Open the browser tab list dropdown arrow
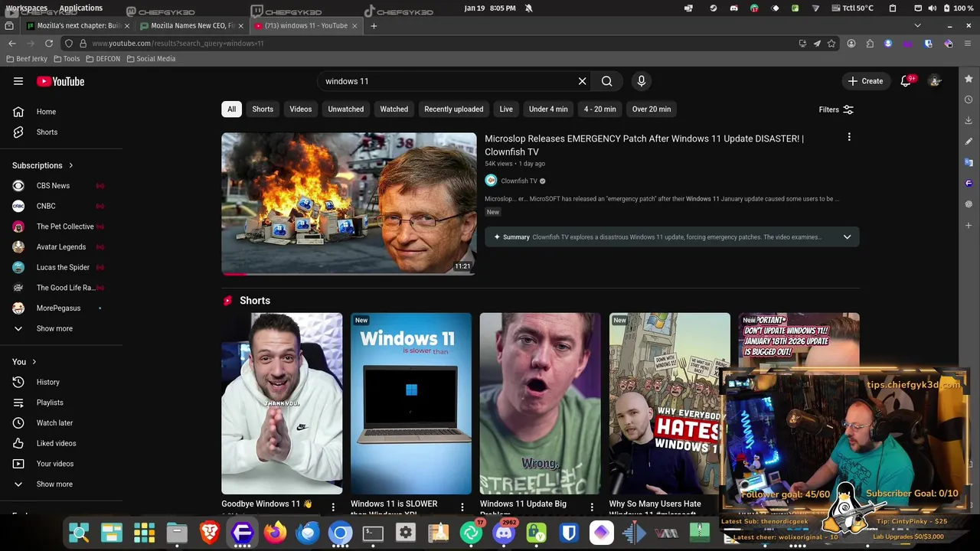The image size is (980, 551). click(x=917, y=26)
